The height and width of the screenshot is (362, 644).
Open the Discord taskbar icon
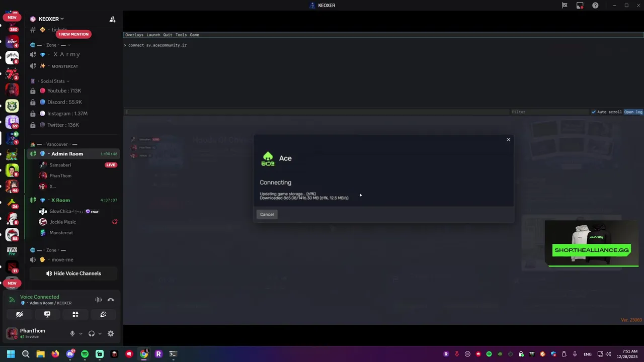click(70, 354)
